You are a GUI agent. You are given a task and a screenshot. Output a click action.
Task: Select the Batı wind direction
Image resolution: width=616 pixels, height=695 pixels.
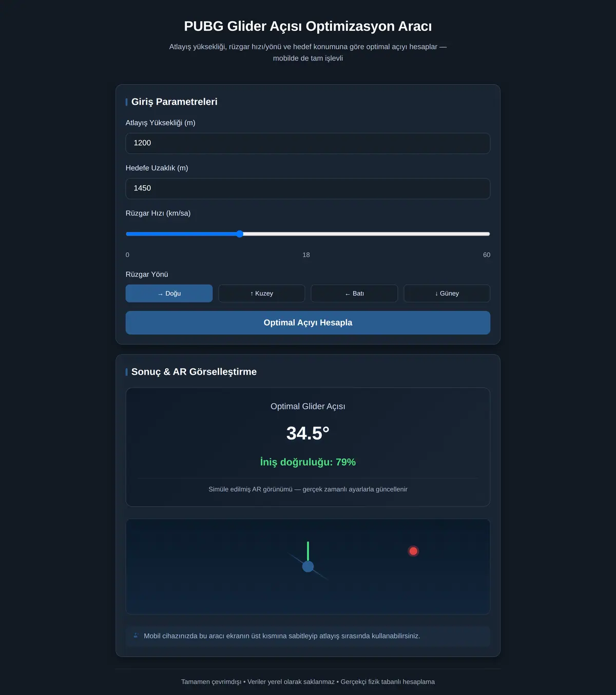coord(354,294)
